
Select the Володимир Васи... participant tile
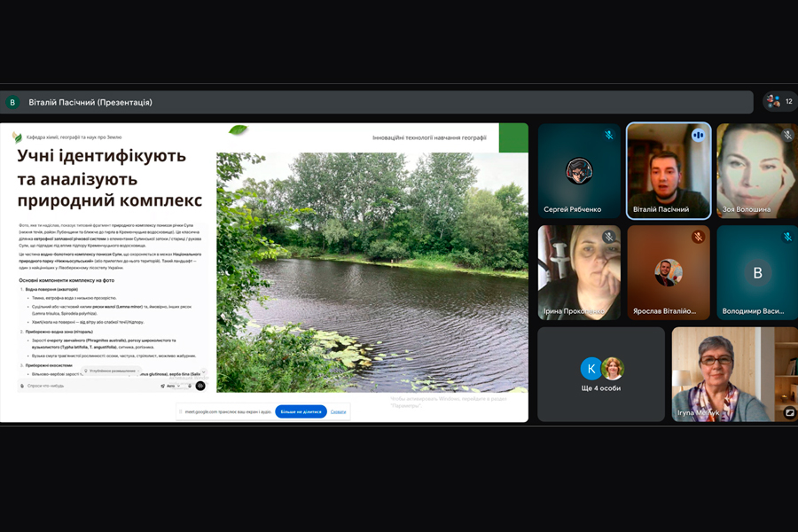(x=757, y=272)
